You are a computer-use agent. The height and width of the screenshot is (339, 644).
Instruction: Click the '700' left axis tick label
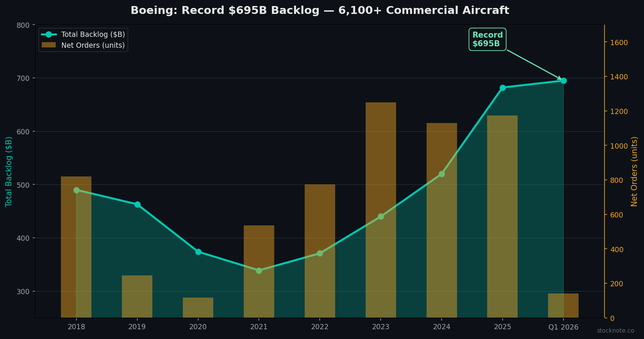point(23,78)
